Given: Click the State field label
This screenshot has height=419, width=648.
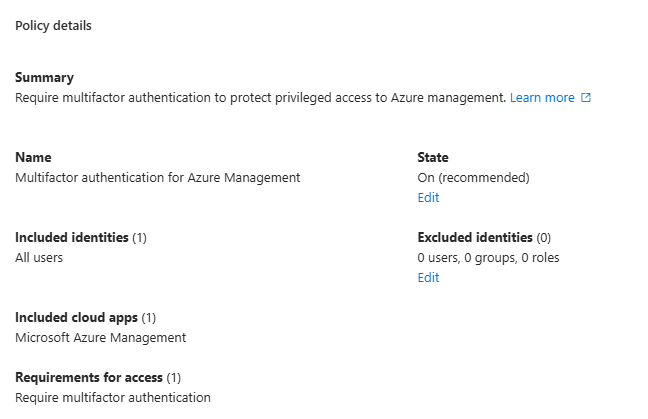Looking at the screenshot, I should [x=433, y=158].
